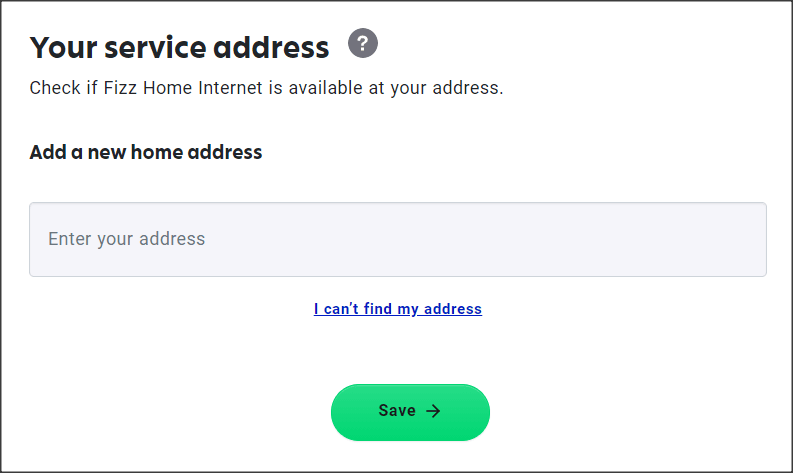Submit the address with Save

[410, 412]
